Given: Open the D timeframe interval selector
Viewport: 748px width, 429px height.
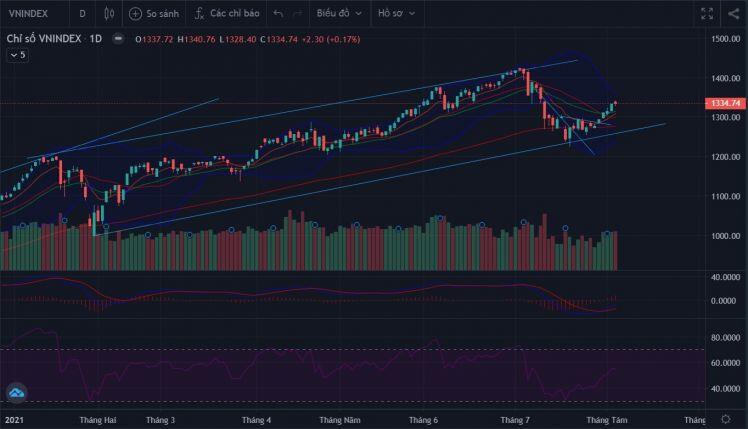Looking at the screenshot, I should (x=83, y=14).
